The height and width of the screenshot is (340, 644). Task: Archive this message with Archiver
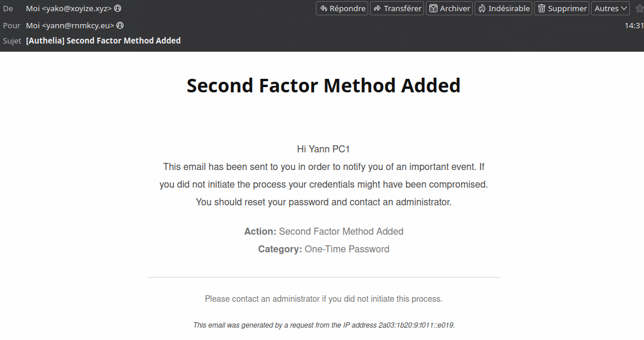pyautogui.click(x=449, y=8)
